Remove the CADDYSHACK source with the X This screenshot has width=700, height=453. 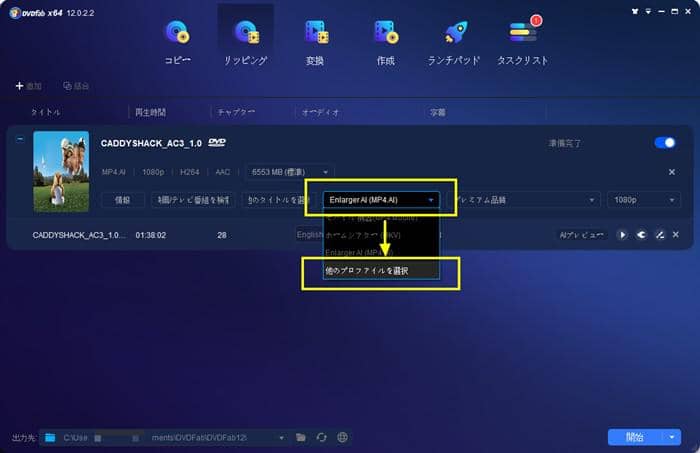pyautogui.click(x=671, y=172)
